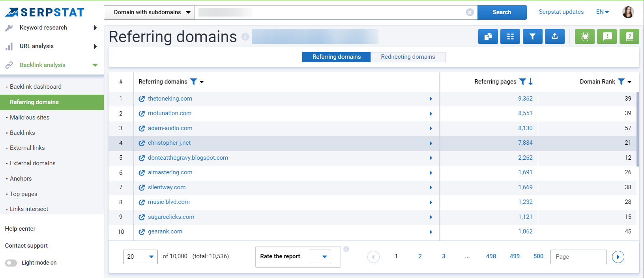Image resolution: width=644 pixels, height=278 pixels.
Task: Open Backlinks in the sidebar
Action: (x=22, y=133)
